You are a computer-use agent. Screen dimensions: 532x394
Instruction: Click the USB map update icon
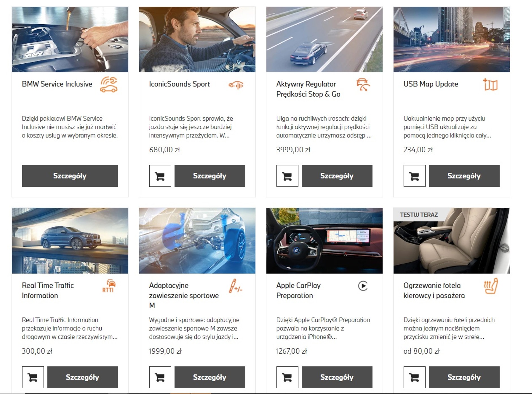pyautogui.click(x=490, y=84)
